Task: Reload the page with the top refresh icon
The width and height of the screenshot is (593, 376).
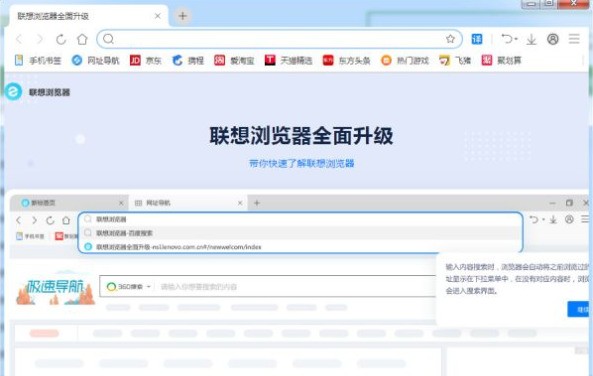Action: (x=61, y=39)
